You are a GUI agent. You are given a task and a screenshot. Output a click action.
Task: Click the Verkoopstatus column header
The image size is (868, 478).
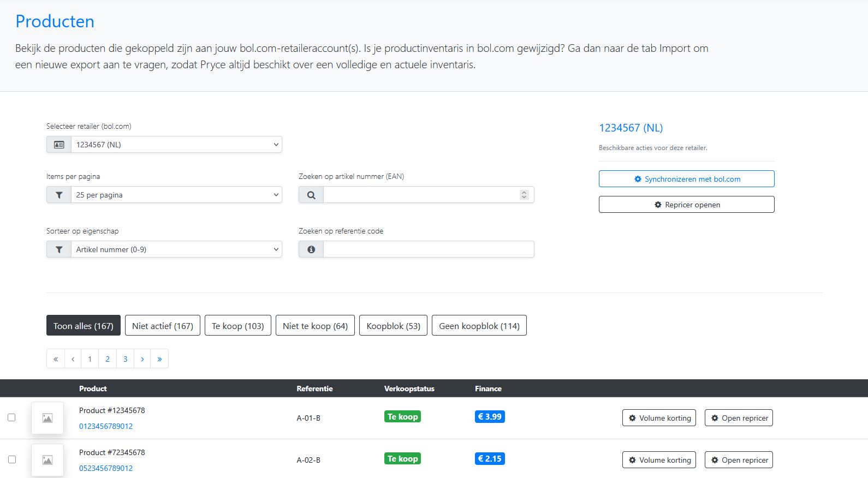[409, 389]
